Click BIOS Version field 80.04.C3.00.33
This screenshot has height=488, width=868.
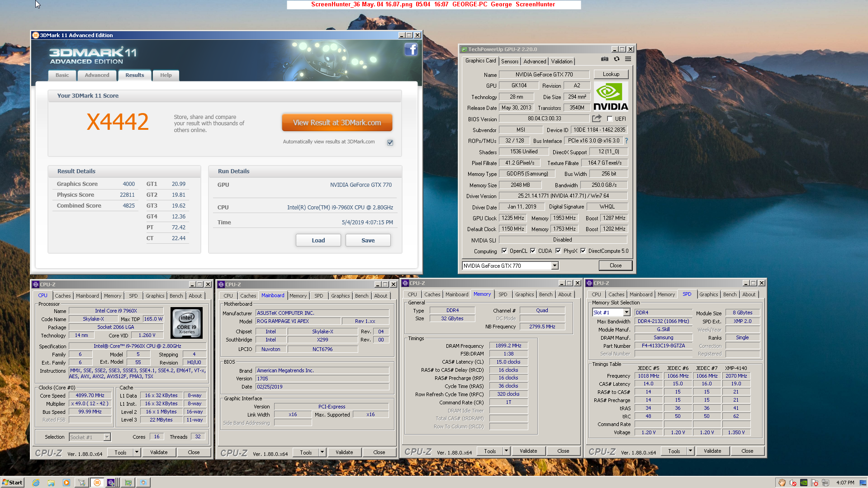tap(544, 118)
